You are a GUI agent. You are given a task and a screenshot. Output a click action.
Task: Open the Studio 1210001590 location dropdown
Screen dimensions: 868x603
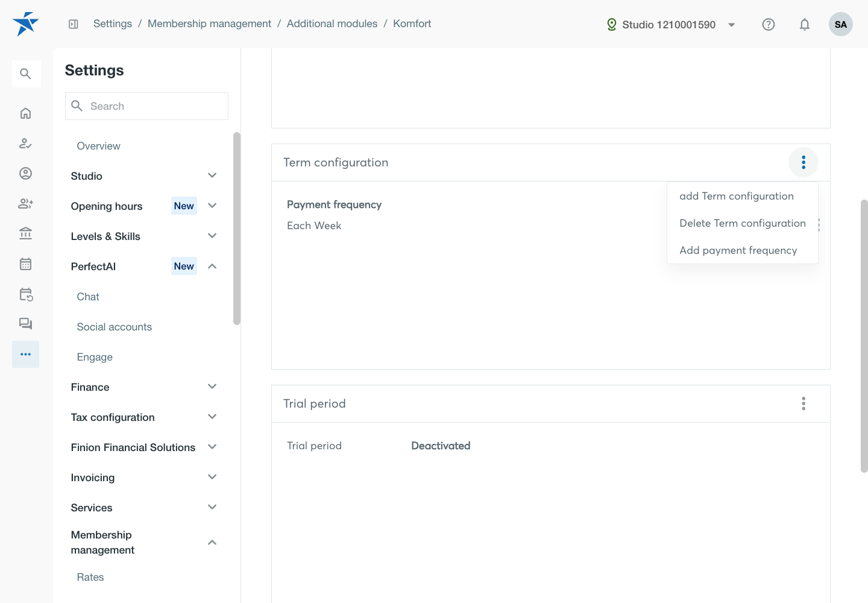click(x=671, y=25)
